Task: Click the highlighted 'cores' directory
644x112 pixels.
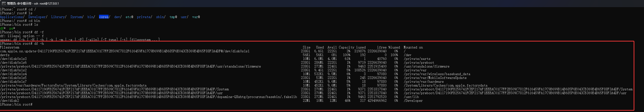Action: [x=104, y=17]
